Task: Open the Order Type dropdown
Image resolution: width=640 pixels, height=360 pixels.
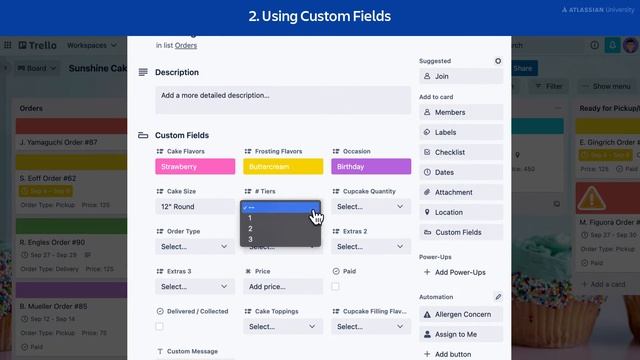Action: pos(195,247)
